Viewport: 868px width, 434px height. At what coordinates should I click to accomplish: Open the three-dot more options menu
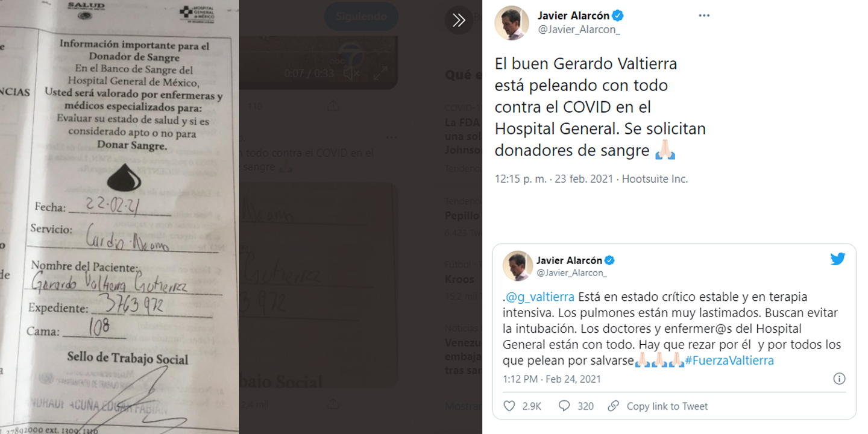704,16
